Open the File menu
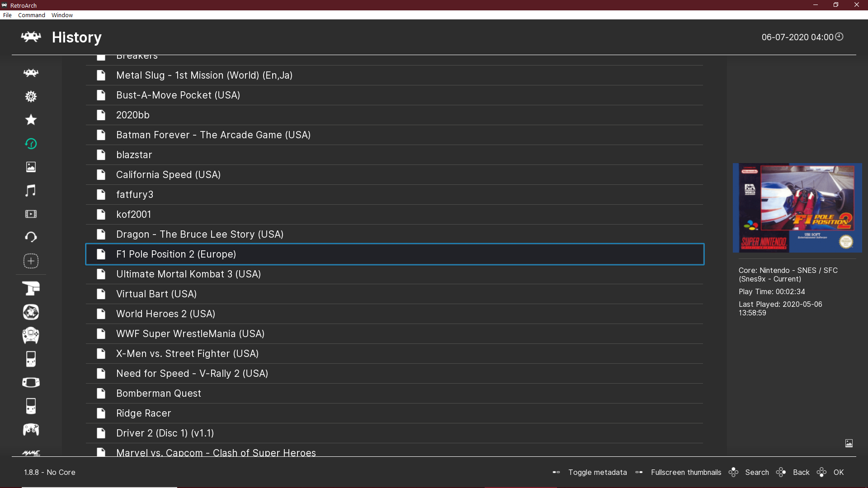Screen dimensions: 868x488 coord(7,15)
